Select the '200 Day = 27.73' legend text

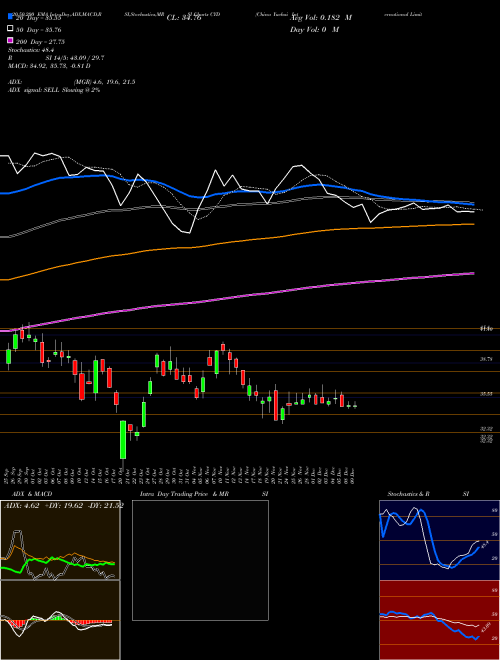(x=40, y=42)
